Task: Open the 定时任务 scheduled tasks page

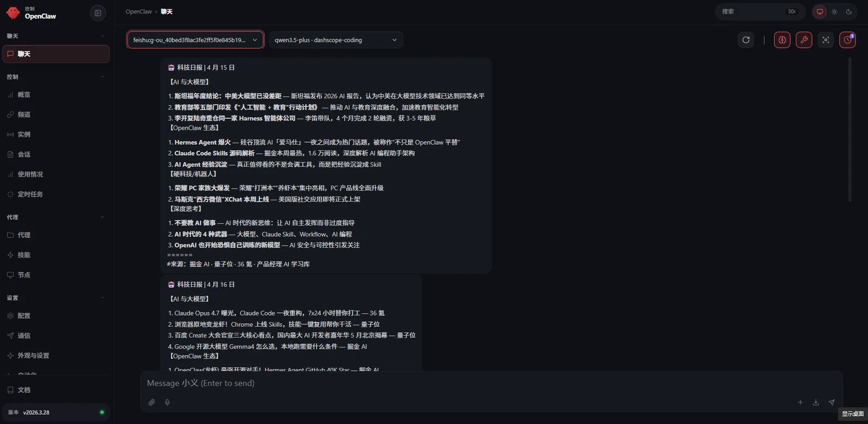Action: pos(56,194)
